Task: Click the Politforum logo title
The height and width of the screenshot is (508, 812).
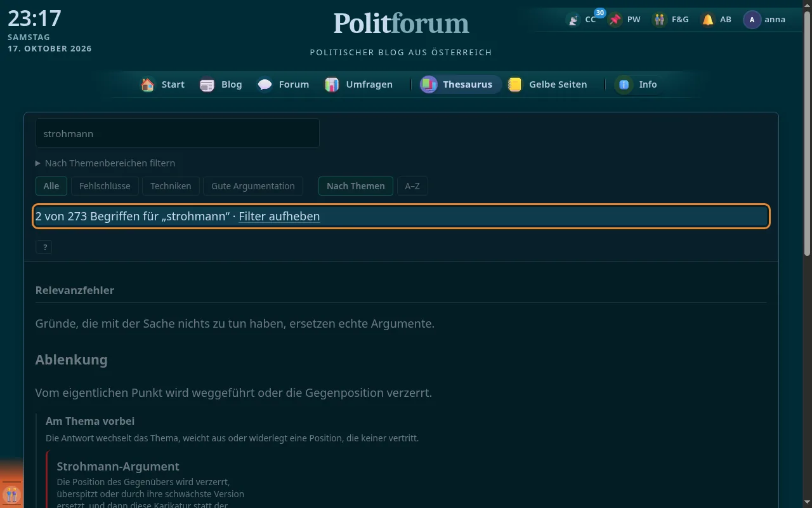Action: click(401, 24)
